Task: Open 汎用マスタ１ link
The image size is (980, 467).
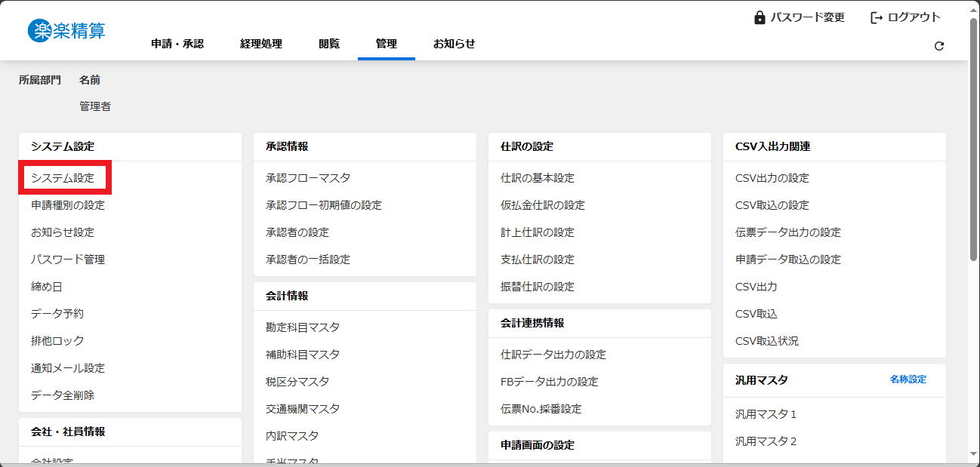Action: pyautogui.click(x=766, y=414)
